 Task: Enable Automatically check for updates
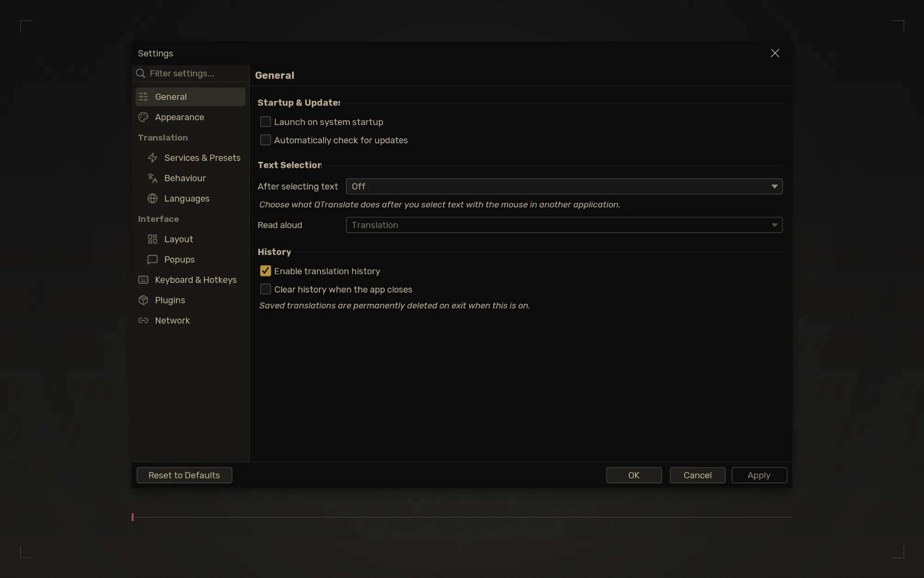pos(265,140)
